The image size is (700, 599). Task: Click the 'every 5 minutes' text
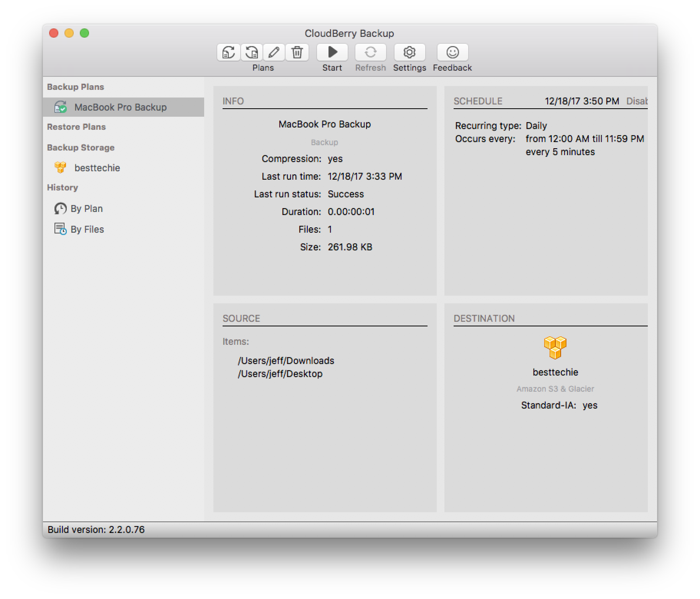tap(560, 152)
